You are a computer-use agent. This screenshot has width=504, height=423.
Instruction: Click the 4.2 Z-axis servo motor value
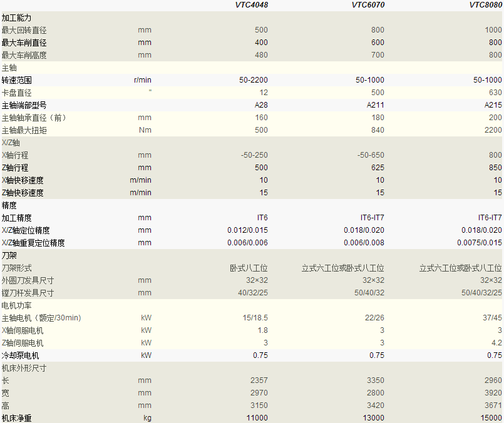click(496, 343)
